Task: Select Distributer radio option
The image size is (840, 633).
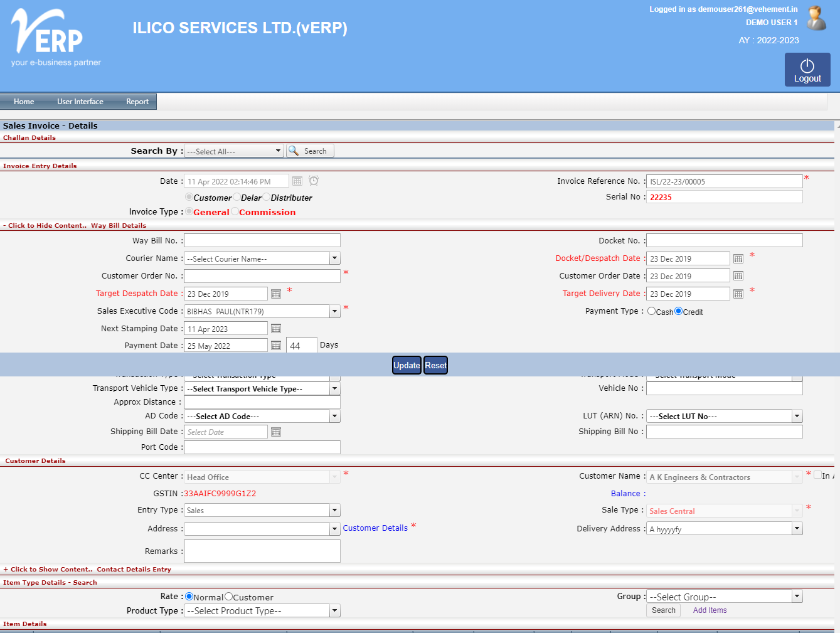Action: (x=266, y=197)
